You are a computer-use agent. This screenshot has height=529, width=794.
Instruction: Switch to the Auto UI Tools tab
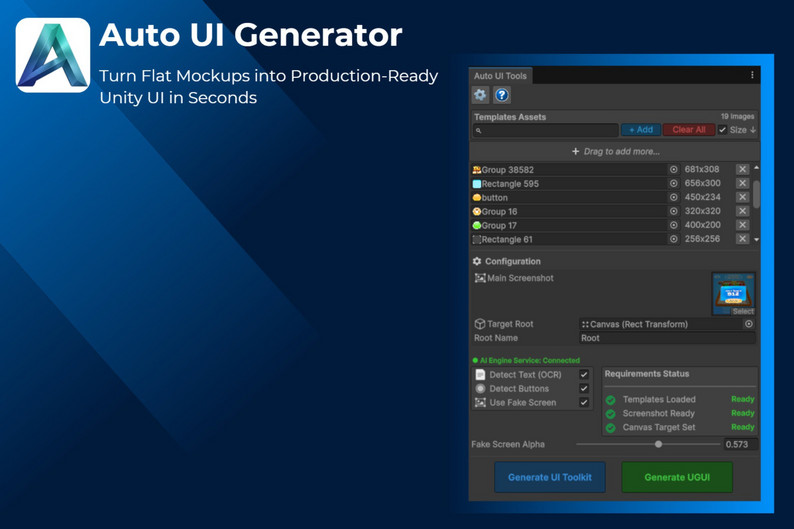500,76
